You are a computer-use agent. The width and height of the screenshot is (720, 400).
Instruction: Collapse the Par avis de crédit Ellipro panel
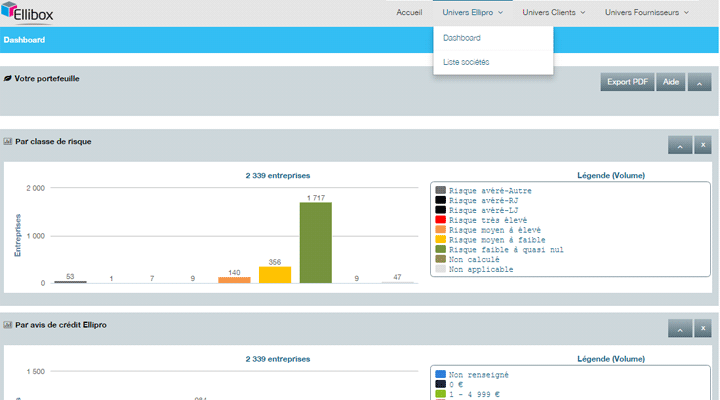point(679,328)
